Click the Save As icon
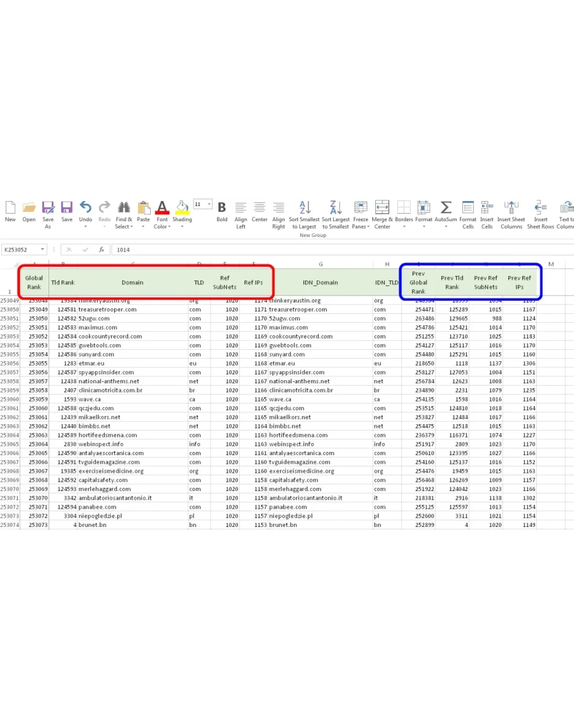The image size is (574, 728). coord(48,207)
